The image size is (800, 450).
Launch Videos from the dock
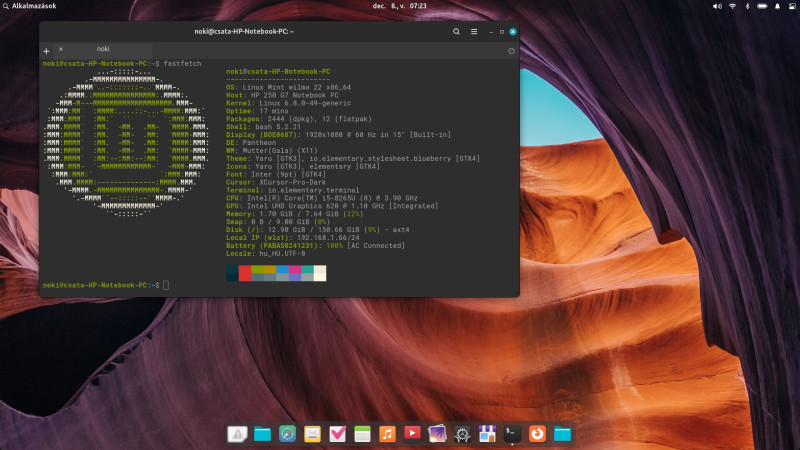point(412,434)
